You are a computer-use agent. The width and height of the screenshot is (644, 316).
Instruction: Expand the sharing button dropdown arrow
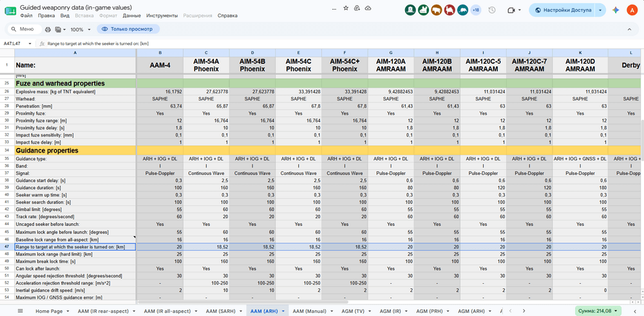pyautogui.click(x=601, y=10)
